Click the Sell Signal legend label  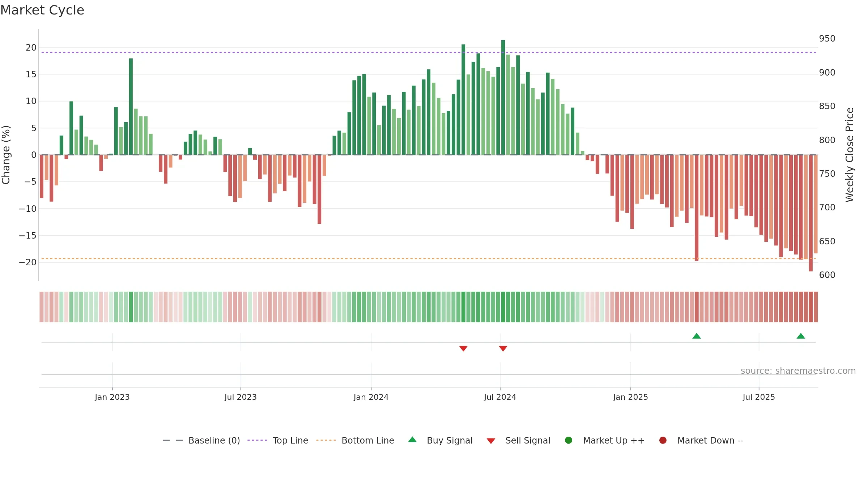(x=528, y=440)
